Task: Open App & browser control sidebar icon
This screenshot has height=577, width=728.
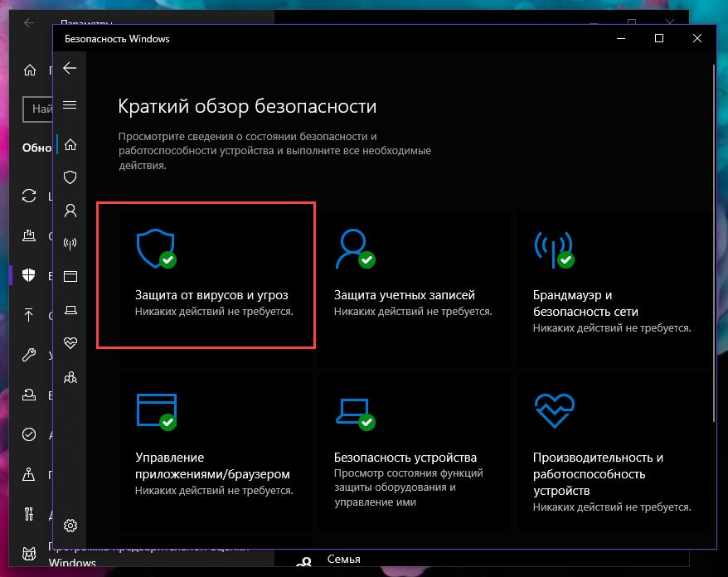Action: click(70, 277)
